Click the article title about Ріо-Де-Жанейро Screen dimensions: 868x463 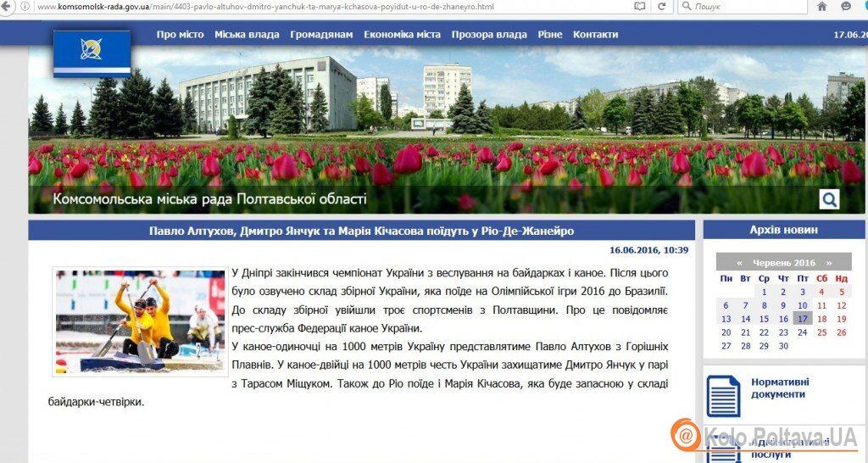(361, 231)
